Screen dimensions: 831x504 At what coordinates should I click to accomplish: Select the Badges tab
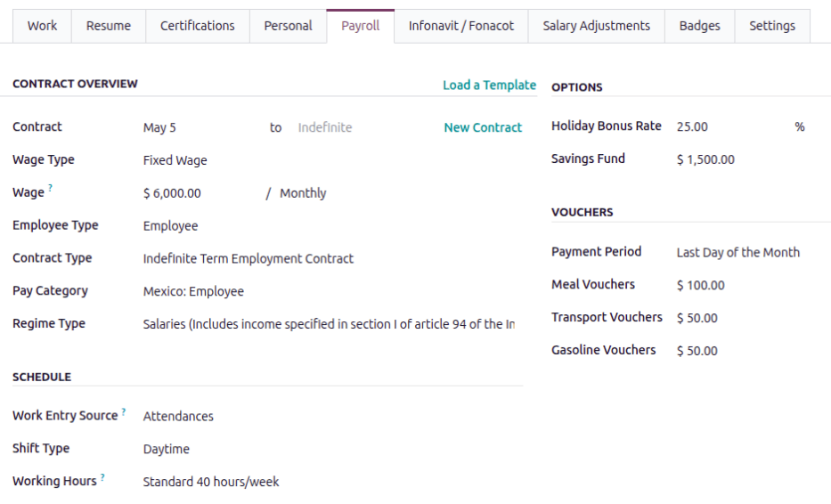pos(699,26)
